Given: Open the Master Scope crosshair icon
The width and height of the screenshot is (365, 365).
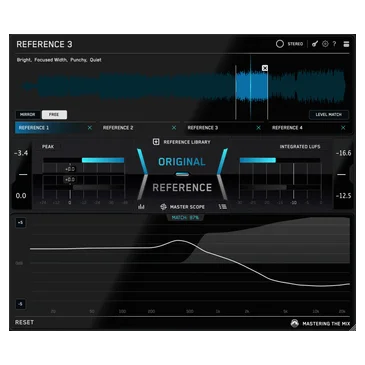Looking at the screenshot, I should pos(163,207).
